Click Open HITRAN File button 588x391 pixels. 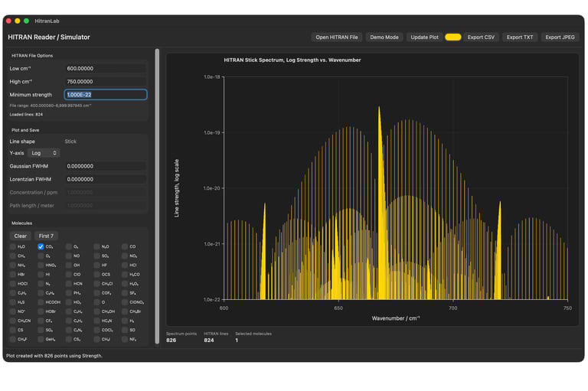point(336,37)
